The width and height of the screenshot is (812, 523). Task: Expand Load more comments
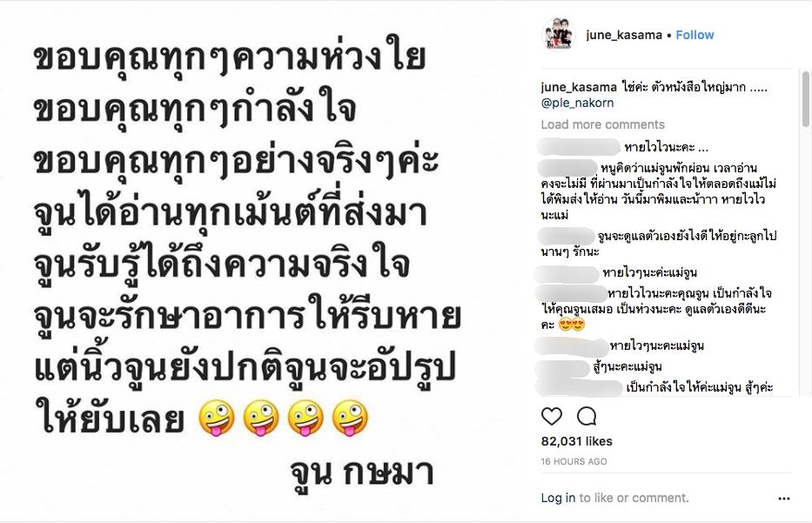click(603, 124)
